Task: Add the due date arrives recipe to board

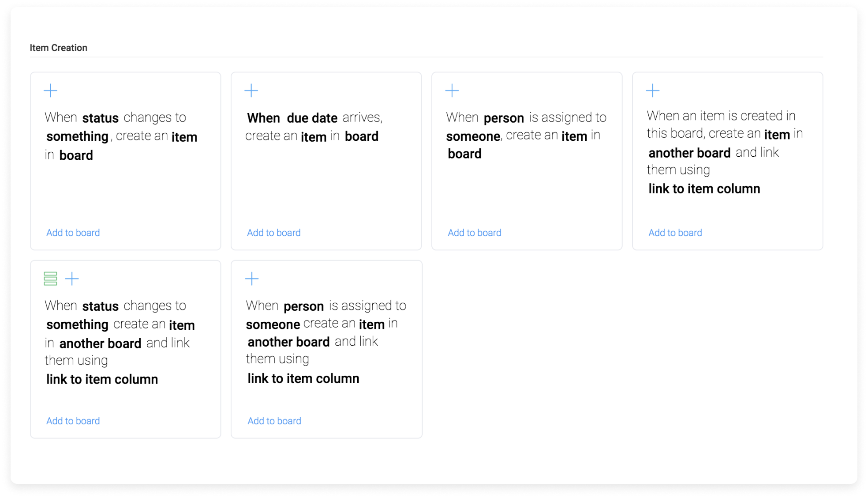Action: point(273,233)
